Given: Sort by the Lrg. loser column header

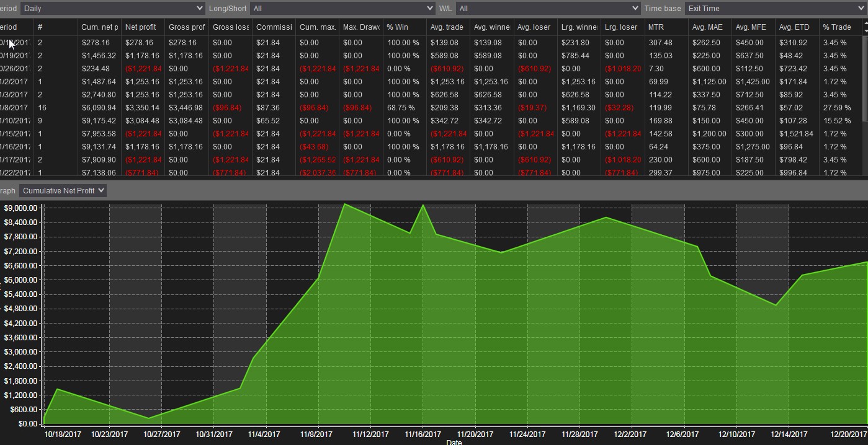Looking at the screenshot, I should [622, 27].
